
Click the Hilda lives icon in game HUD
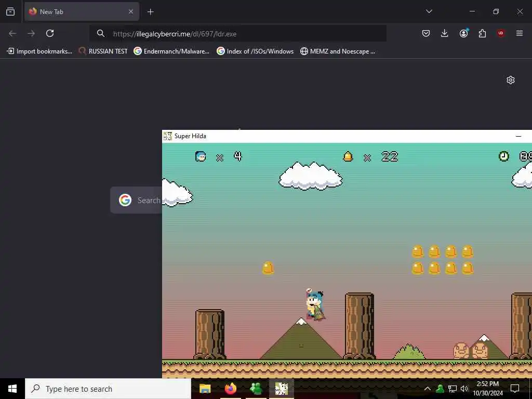(201, 156)
